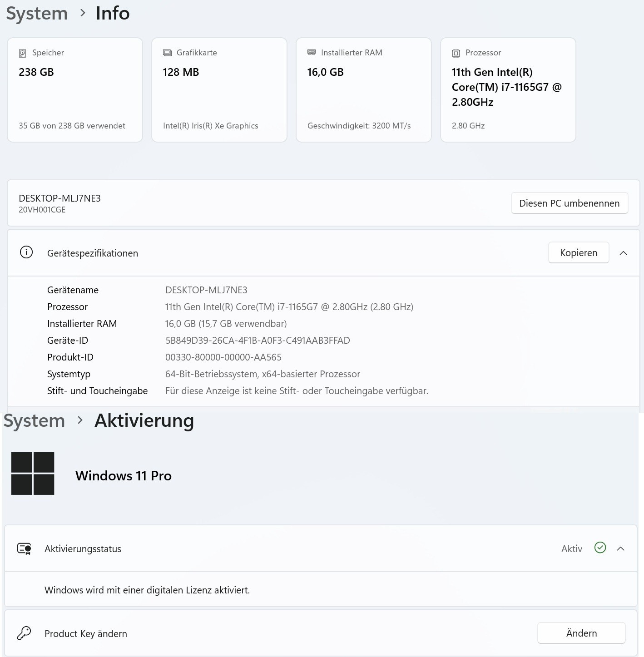Select the Gerätename value DESKTOP-MLJ7NE3

[x=206, y=290]
